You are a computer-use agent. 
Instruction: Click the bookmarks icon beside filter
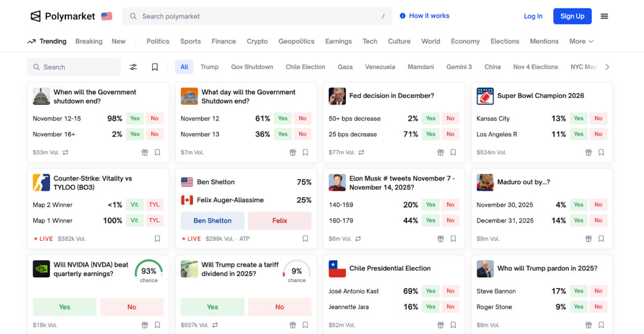click(155, 67)
